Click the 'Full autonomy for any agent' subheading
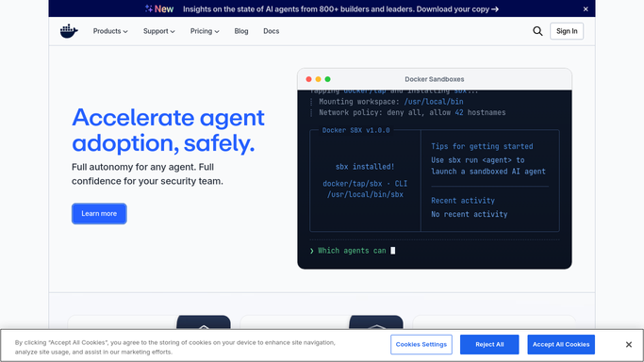The height and width of the screenshot is (362, 644). coord(147,174)
